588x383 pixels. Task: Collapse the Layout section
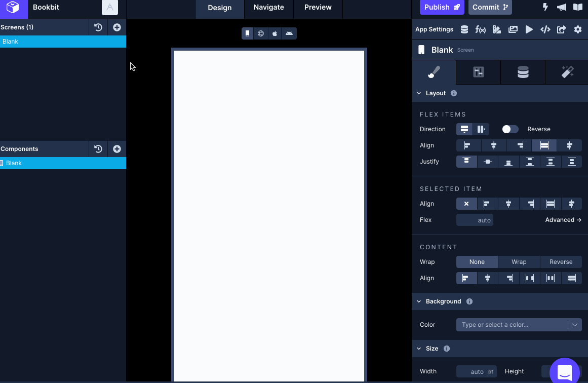(x=419, y=93)
